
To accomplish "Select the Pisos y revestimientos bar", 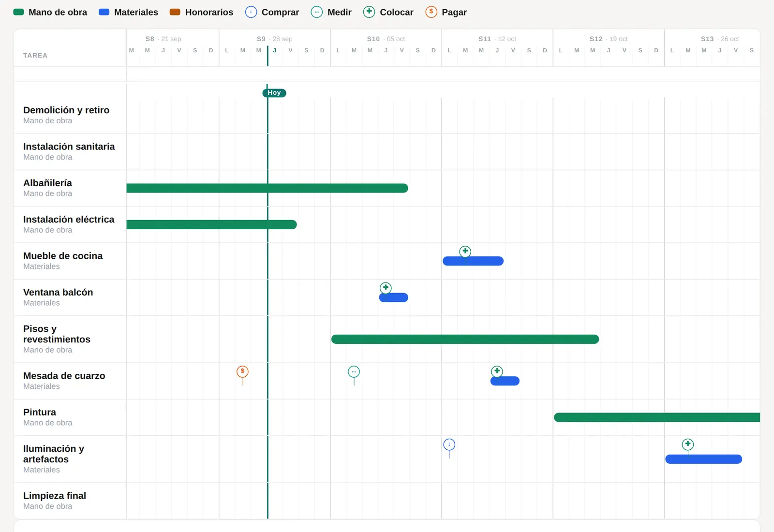I will point(465,340).
